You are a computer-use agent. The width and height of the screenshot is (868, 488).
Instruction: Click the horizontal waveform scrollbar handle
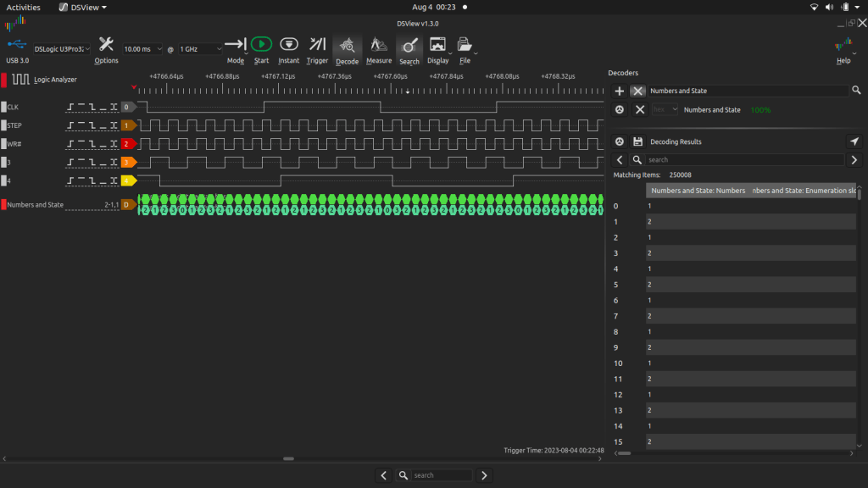pyautogui.click(x=288, y=458)
